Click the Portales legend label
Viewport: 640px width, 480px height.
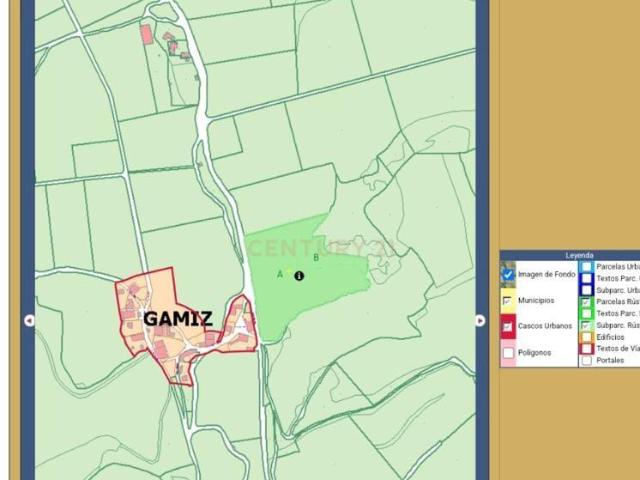[610, 360]
